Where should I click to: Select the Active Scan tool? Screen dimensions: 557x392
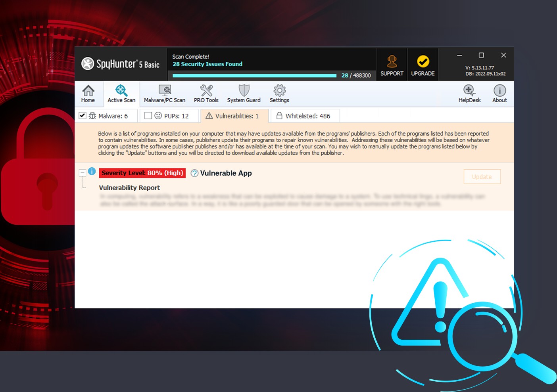point(121,94)
